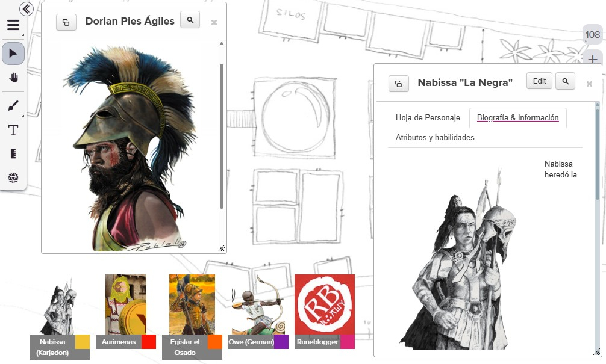Click the zoom in plus button

[593, 60]
